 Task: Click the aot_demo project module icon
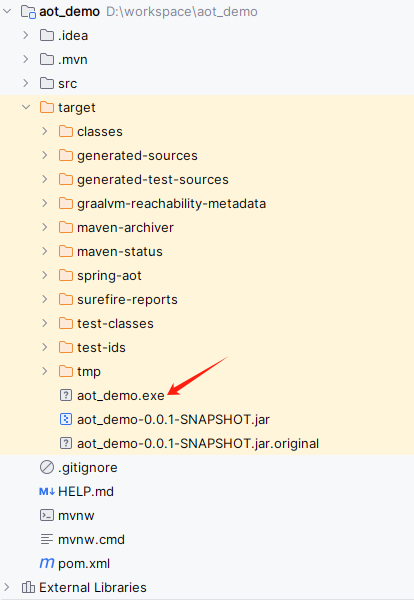coord(28,11)
